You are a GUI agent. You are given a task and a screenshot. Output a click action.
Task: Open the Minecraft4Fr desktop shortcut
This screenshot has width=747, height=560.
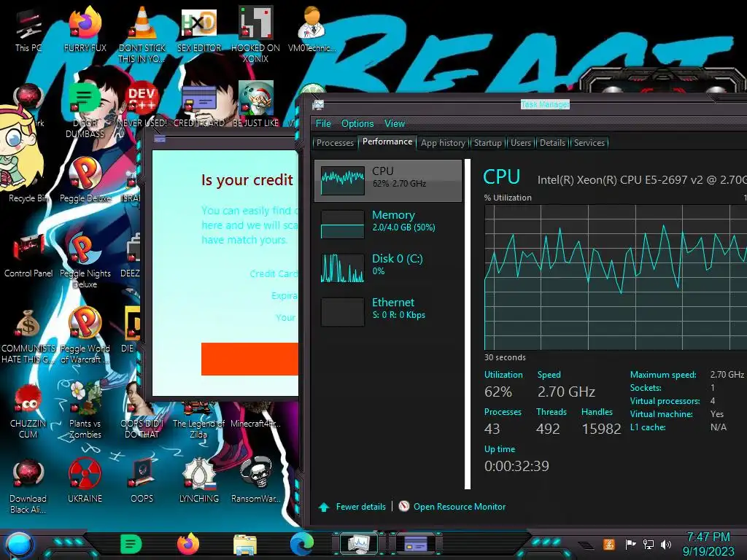click(x=256, y=413)
